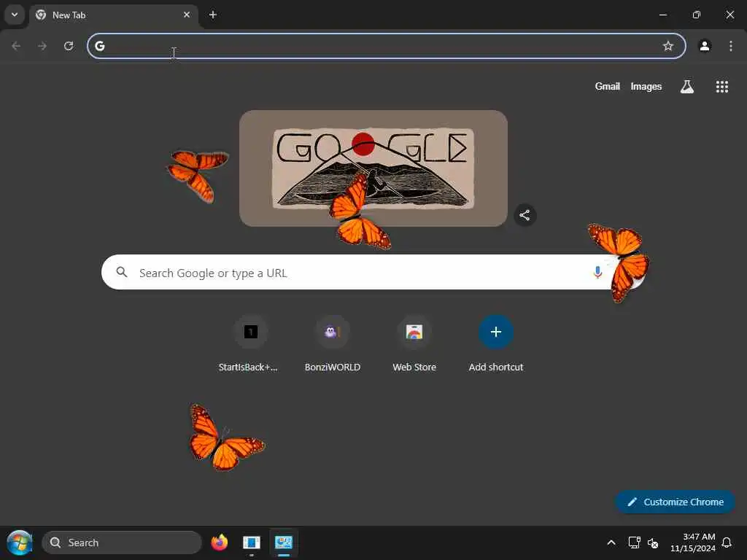
Task: Open Chrome's three-dot menu
Action: tap(731, 46)
